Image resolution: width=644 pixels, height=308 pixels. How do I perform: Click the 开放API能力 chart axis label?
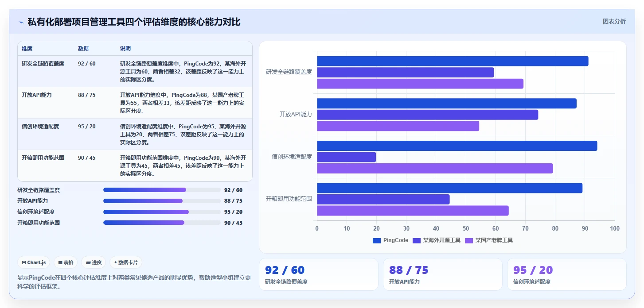coord(296,114)
